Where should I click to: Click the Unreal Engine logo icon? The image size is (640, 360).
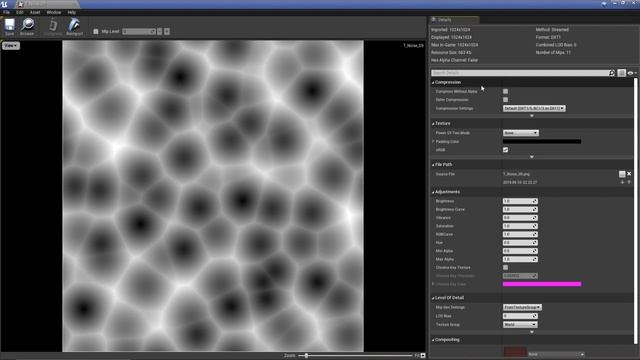(4, 4)
